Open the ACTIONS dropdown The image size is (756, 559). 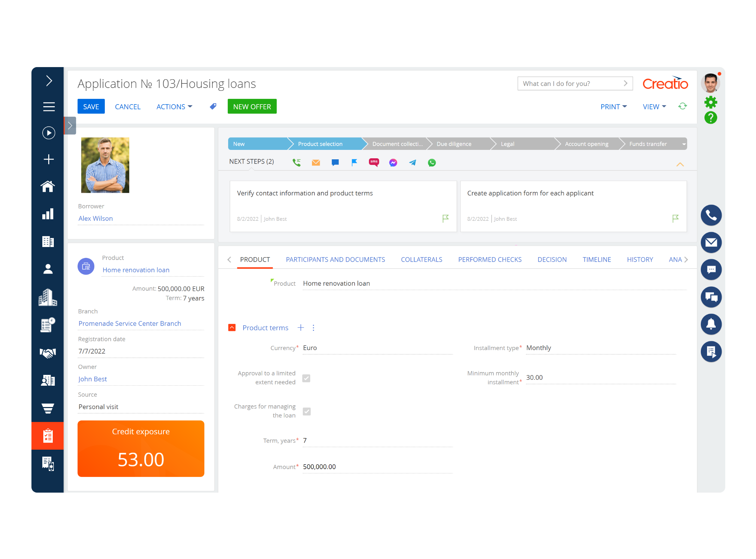click(174, 107)
